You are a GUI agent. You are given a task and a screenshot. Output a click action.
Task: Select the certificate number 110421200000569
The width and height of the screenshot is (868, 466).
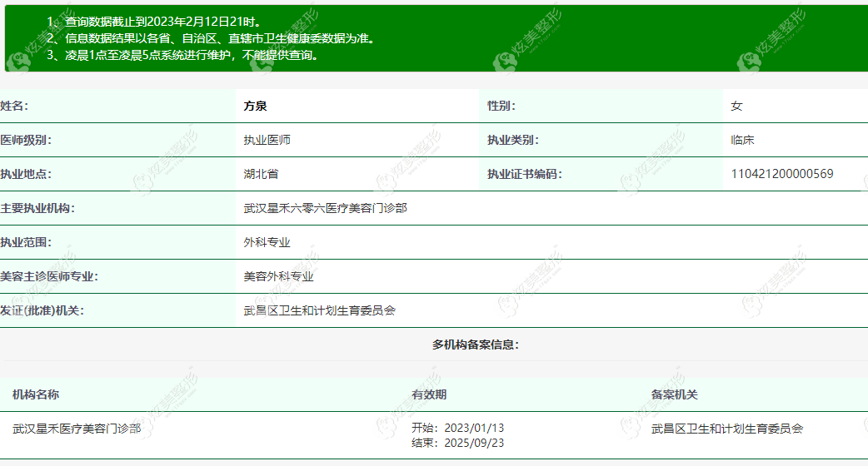[x=781, y=174]
